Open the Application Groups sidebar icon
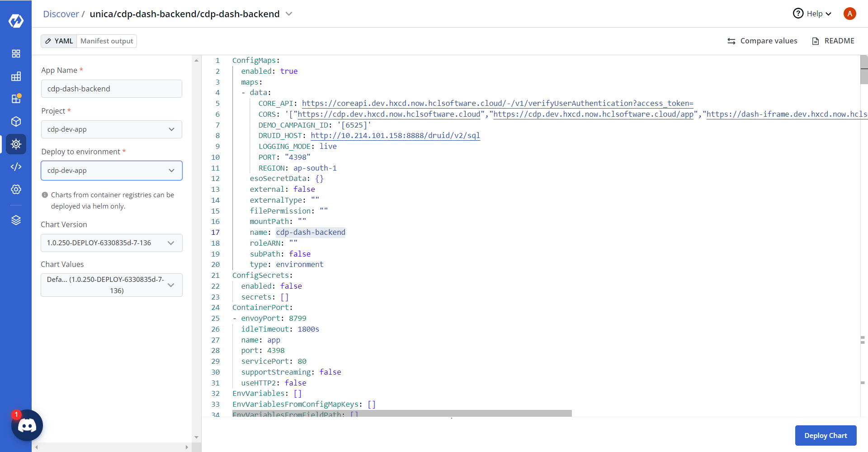The width and height of the screenshot is (868, 452). pos(16,76)
